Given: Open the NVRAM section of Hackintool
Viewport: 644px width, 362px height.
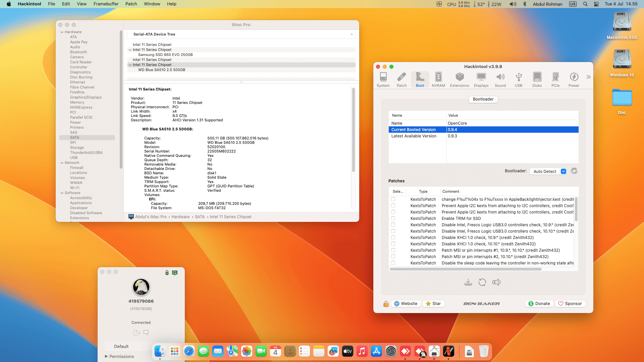Looking at the screenshot, I should [438, 79].
